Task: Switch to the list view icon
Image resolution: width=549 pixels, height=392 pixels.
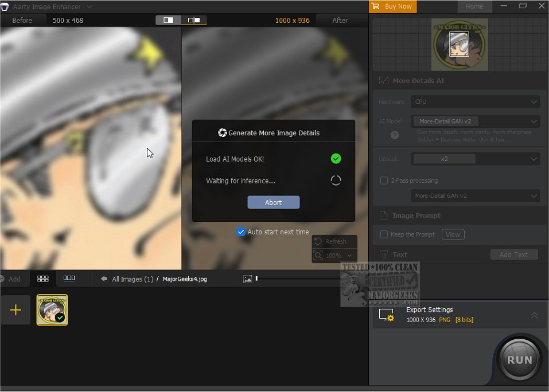Action: coord(68,279)
